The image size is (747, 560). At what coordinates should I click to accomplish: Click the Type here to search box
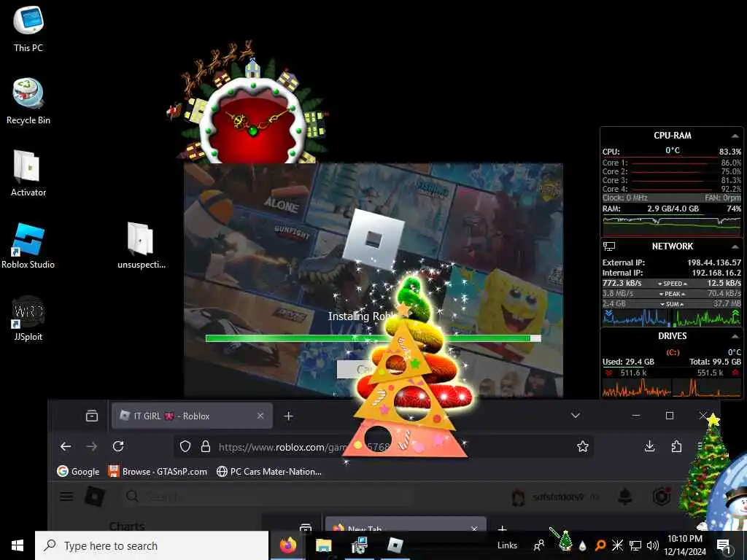[152, 545]
